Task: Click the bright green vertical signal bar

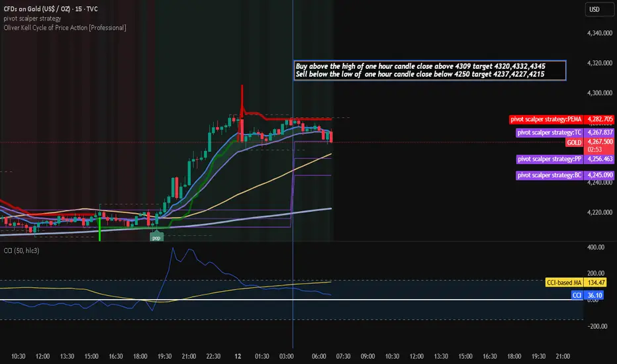Action: [x=99, y=228]
